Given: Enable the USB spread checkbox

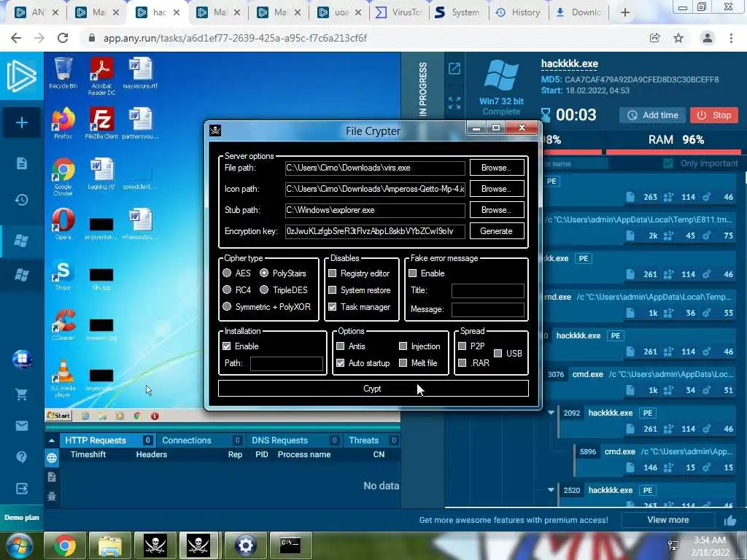Looking at the screenshot, I should pyautogui.click(x=498, y=354).
